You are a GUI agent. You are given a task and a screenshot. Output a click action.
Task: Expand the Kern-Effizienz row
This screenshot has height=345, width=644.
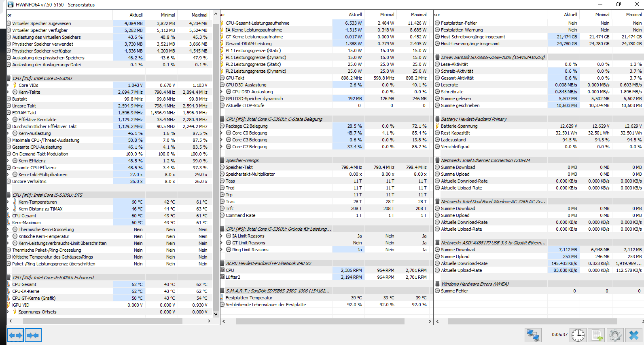(8, 161)
